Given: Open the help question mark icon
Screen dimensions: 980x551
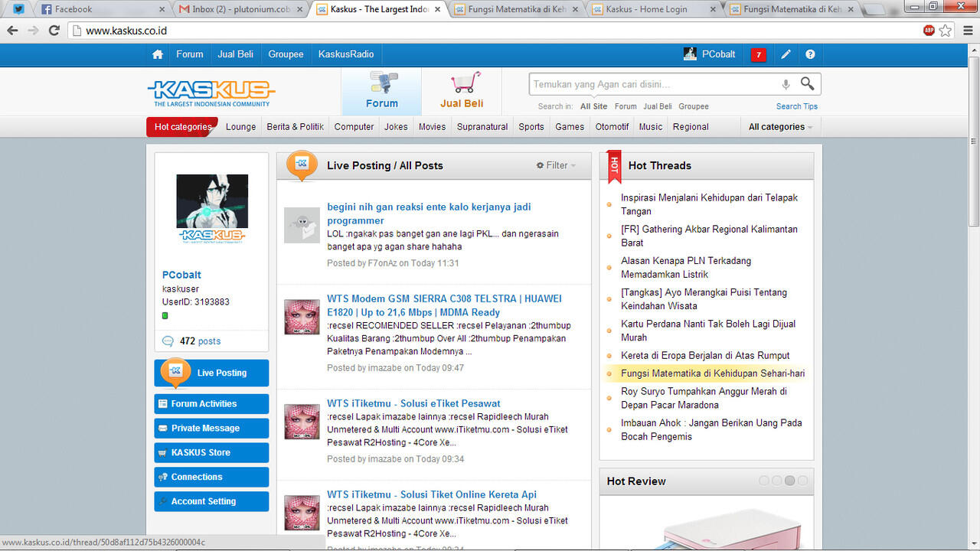Looking at the screenshot, I should click(810, 54).
